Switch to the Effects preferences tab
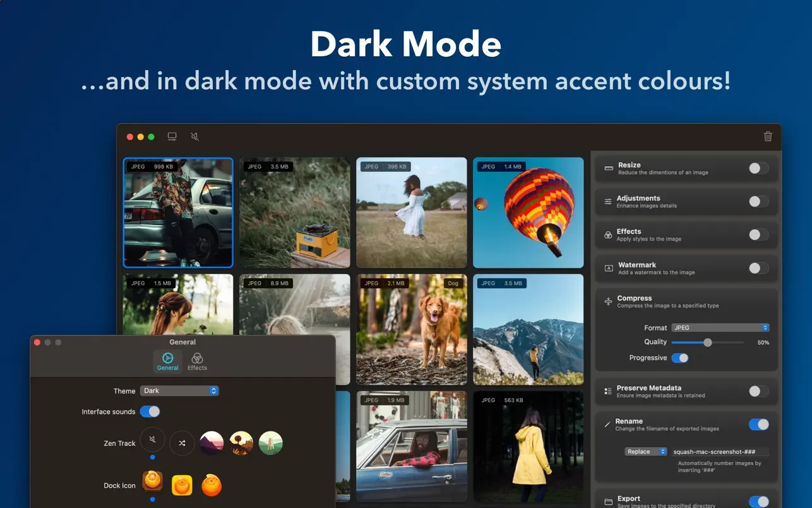 pos(197,361)
